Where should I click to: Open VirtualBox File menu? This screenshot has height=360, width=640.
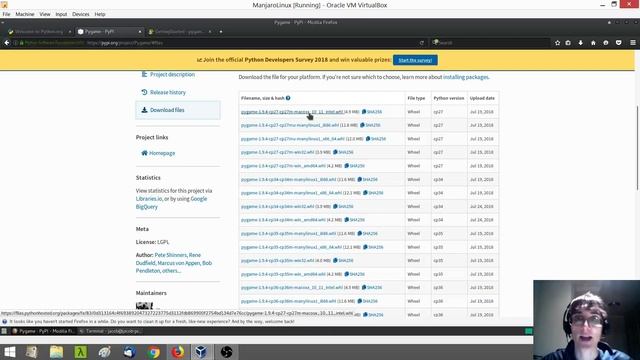(x=7, y=14)
